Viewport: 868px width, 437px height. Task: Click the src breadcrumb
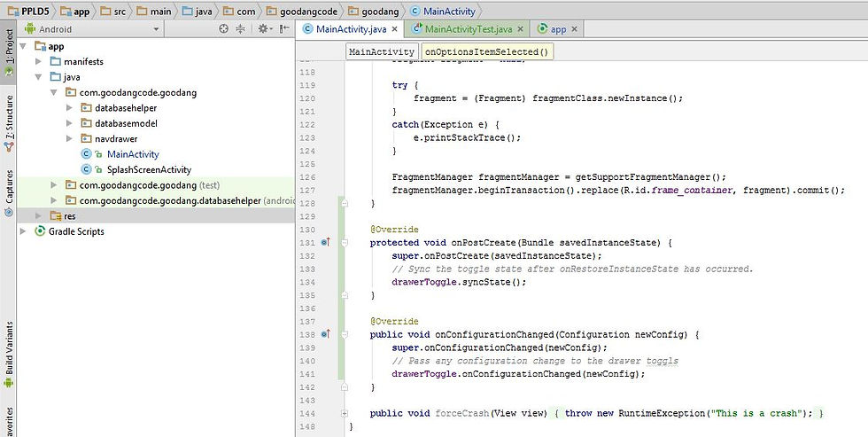click(x=113, y=11)
